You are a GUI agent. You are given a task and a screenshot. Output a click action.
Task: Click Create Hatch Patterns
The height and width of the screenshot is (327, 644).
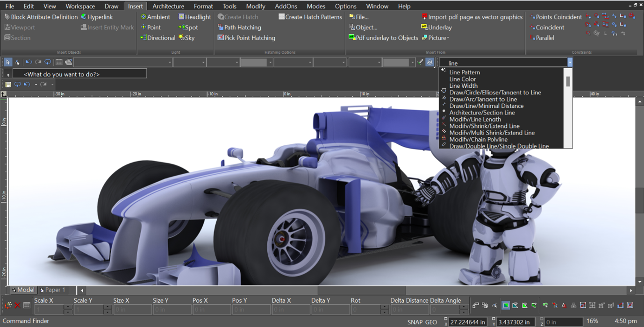310,17
